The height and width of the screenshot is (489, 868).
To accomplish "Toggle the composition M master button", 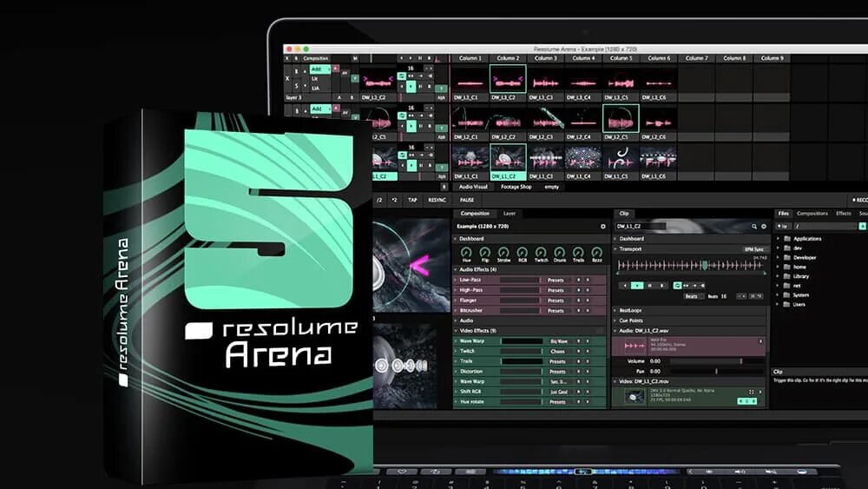I will click(x=355, y=58).
